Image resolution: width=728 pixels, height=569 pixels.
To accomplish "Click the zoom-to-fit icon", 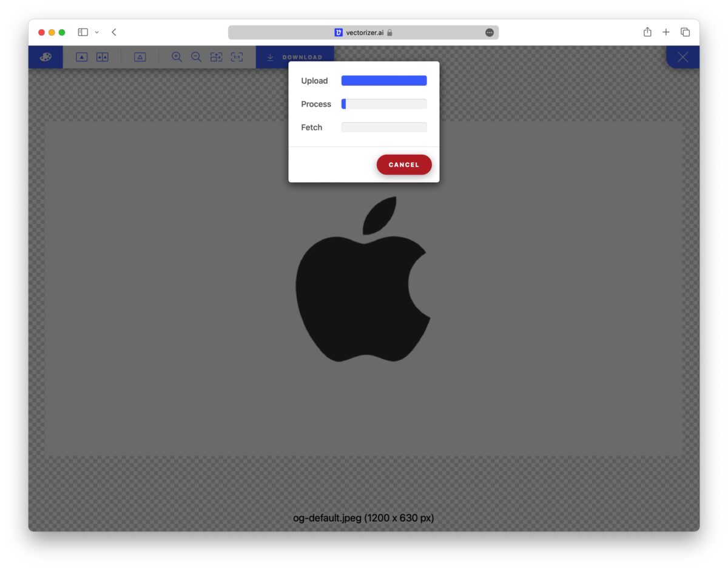I will tap(217, 57).
